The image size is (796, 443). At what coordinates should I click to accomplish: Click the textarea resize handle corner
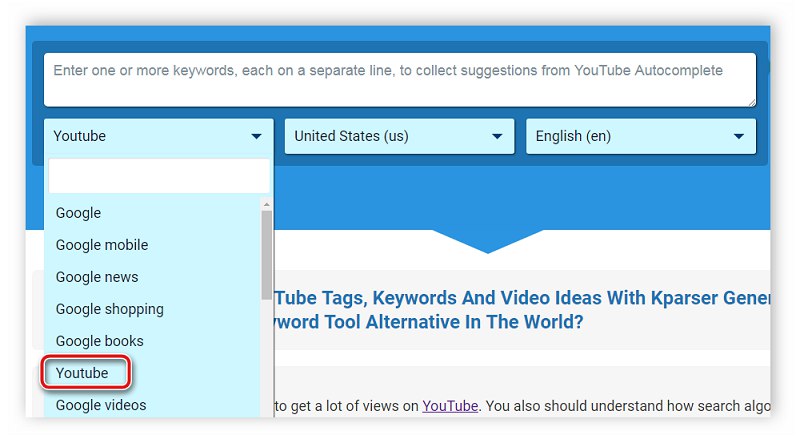pyautogui.click(x=751, y=101)
